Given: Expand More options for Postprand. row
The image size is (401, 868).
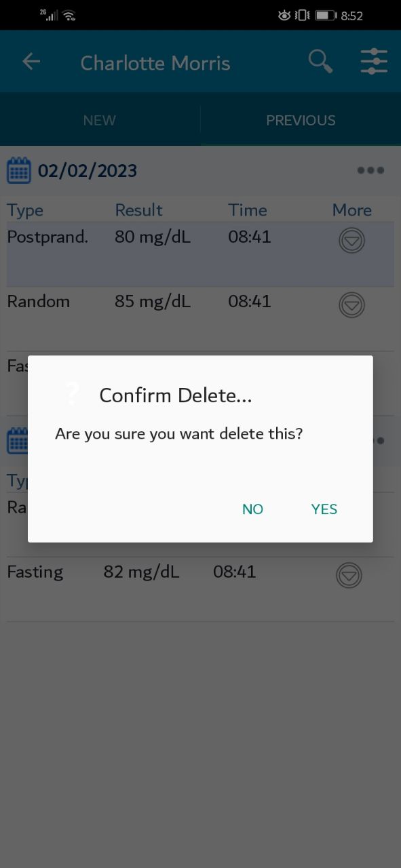Looking at the screenshot, I should point(351,240).
